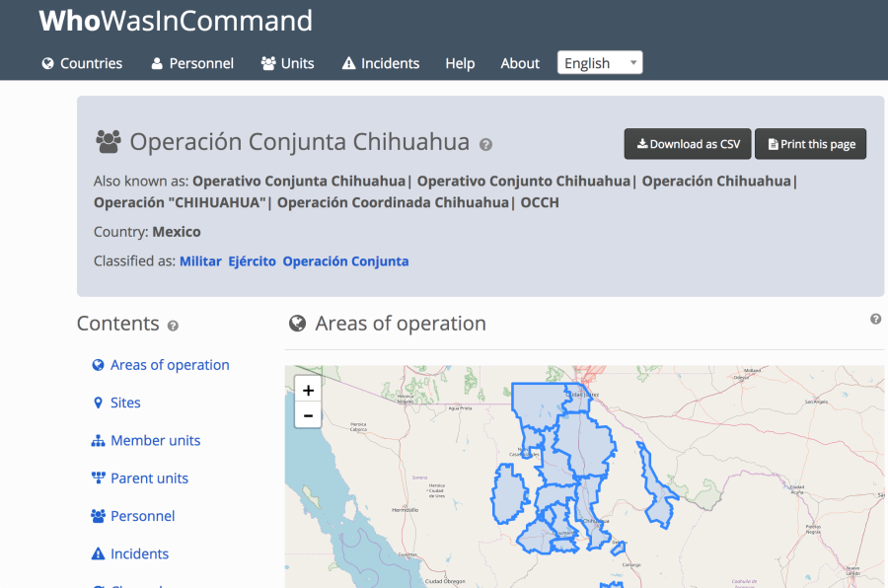888x588 pixels.
Task: Click the hierarchy icon beside Member units
Action: click(x=98, y=441)
